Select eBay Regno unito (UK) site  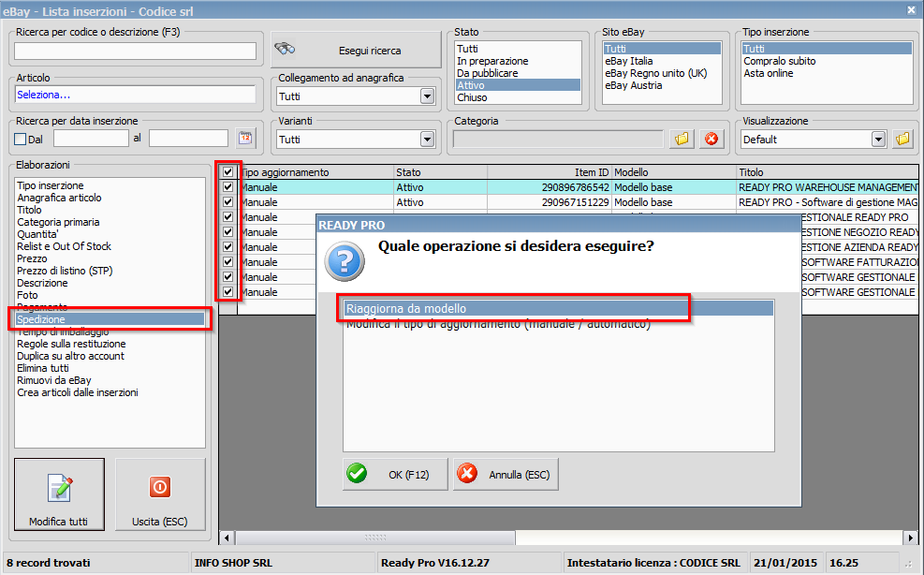point(656,73)
